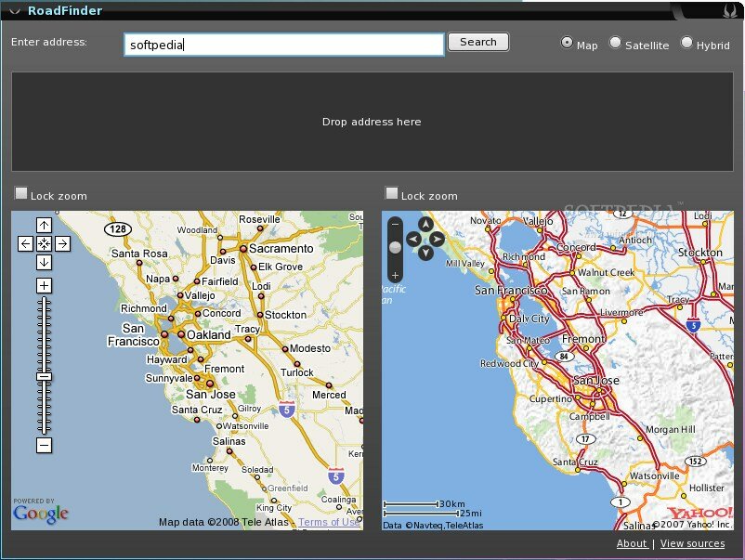Pan Google map right arrow

pos(63,243)
